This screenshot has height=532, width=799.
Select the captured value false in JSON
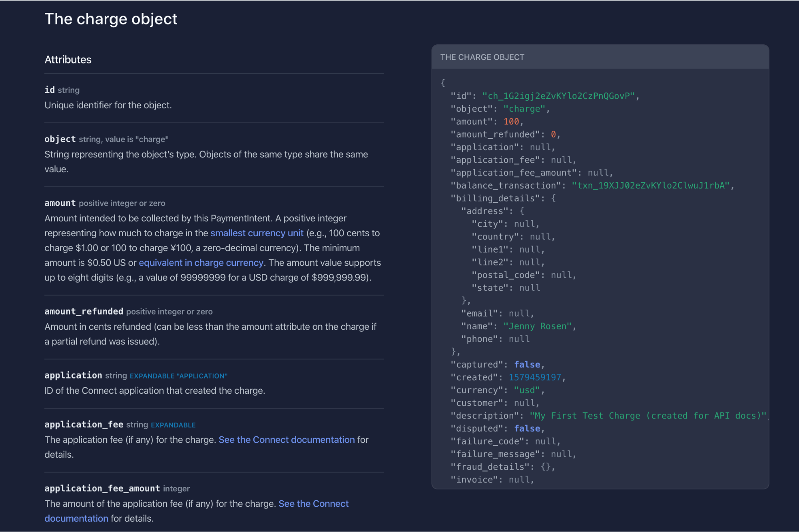pyautogui.click(x=527, y=365)
